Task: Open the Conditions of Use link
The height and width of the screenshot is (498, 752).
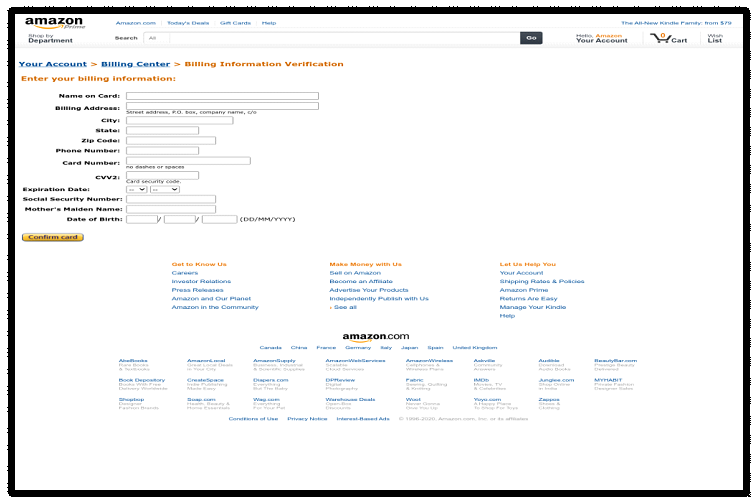Action: click(x=253, y=419)
